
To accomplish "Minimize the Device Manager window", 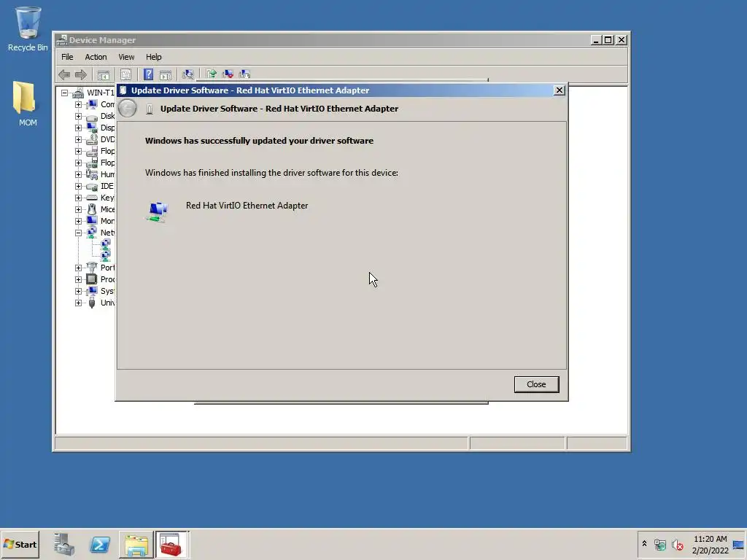I will pyautogui.click(x=596, y=40).
